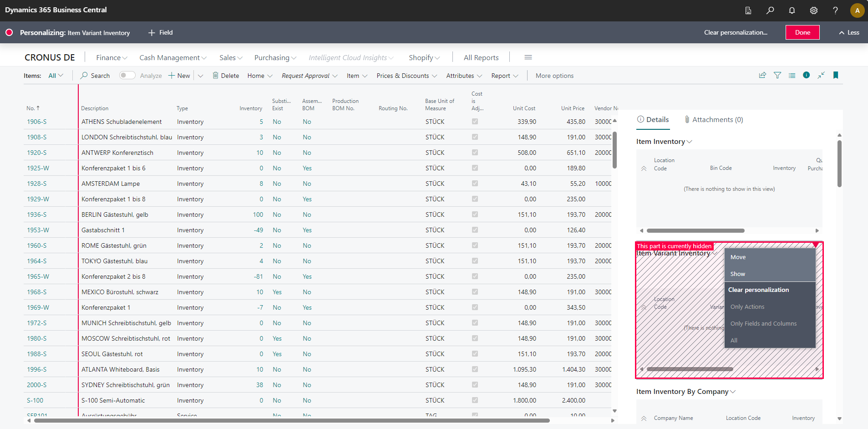The image size is (868, 429).
Task: Open All Reports
Action: click(x=481, y=58)
